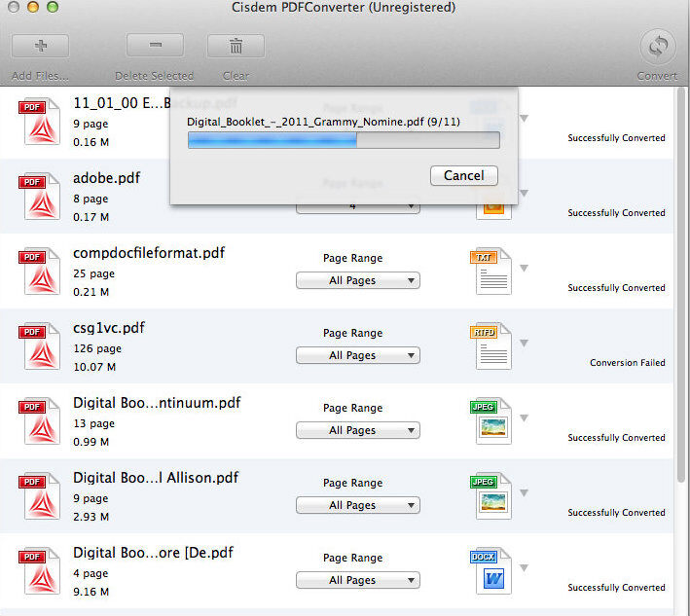Select the PDF icon of 11_01_00 E...B file
The image size is (690, 616).
click(x=39, y=122)
